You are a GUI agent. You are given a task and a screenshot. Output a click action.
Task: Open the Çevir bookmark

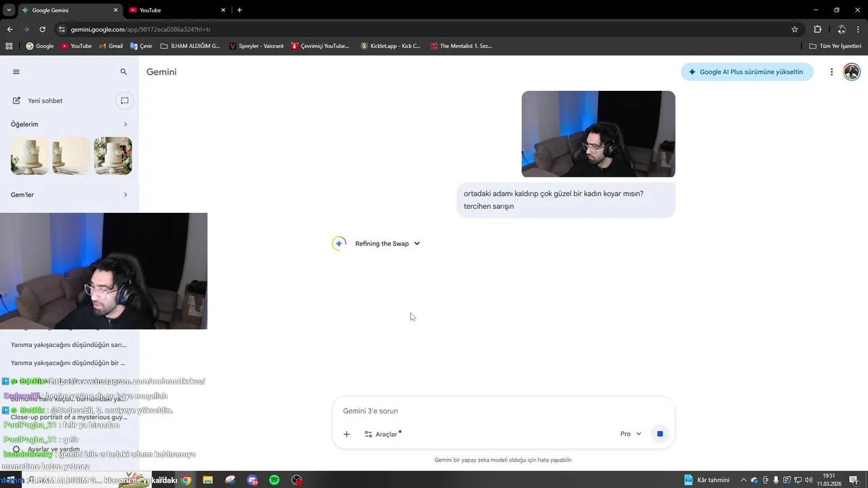point(141,46)
